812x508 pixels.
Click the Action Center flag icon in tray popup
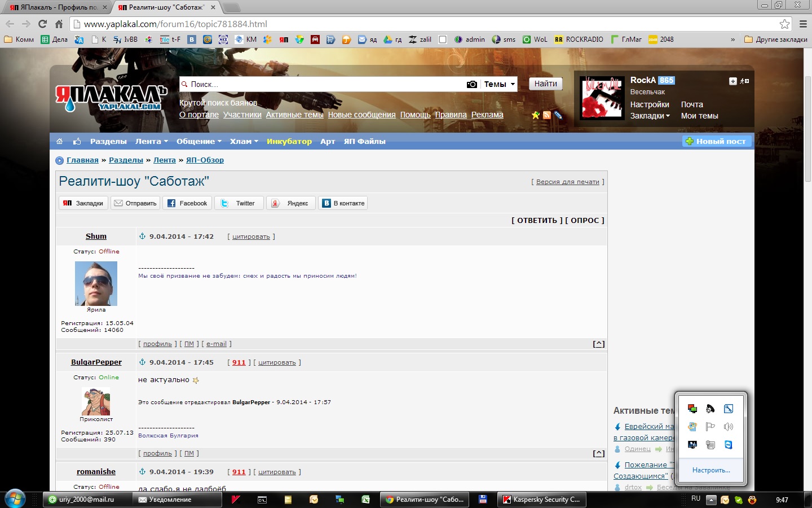pyautogui.click(x=710, y=427)
